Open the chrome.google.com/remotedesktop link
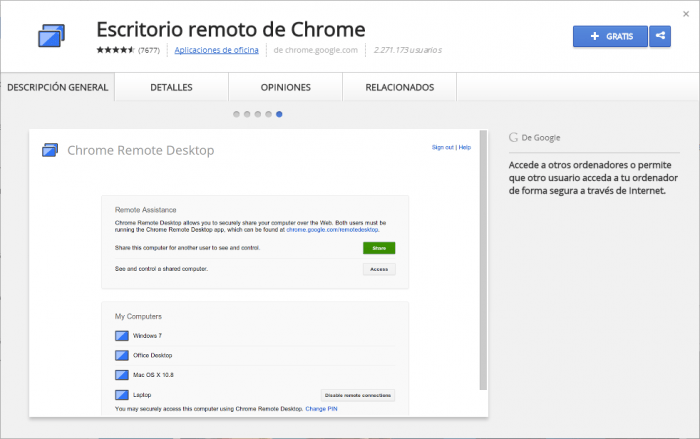Image resolution: width=700 pixels, height=439 pixels. point(332,230)
